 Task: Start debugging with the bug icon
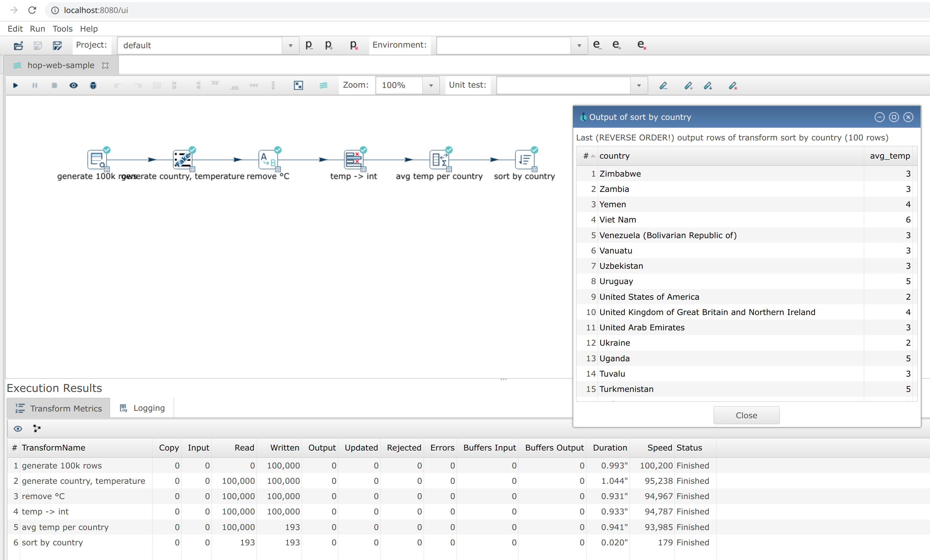[93, 85]
